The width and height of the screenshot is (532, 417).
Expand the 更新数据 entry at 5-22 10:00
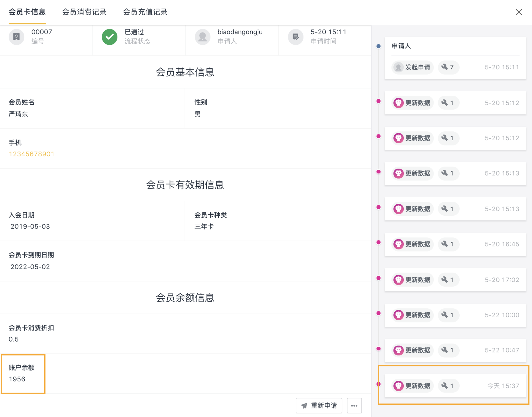tap(455, 315)
